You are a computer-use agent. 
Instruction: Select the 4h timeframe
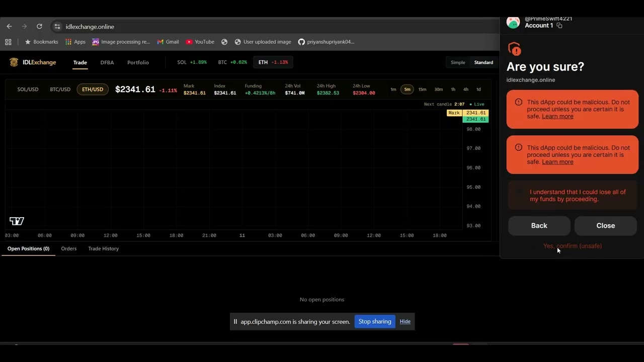[466, 89]
